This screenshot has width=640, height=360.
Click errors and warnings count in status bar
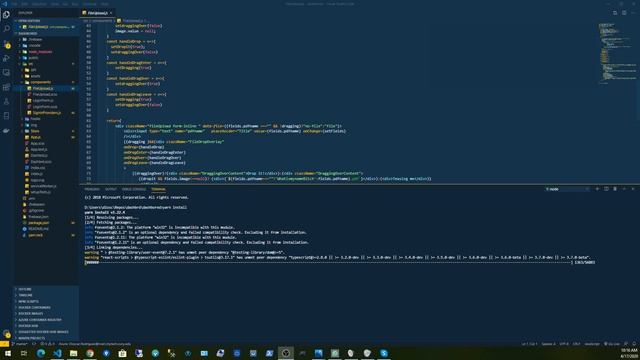pyautogui.click(x=47, y=344)
